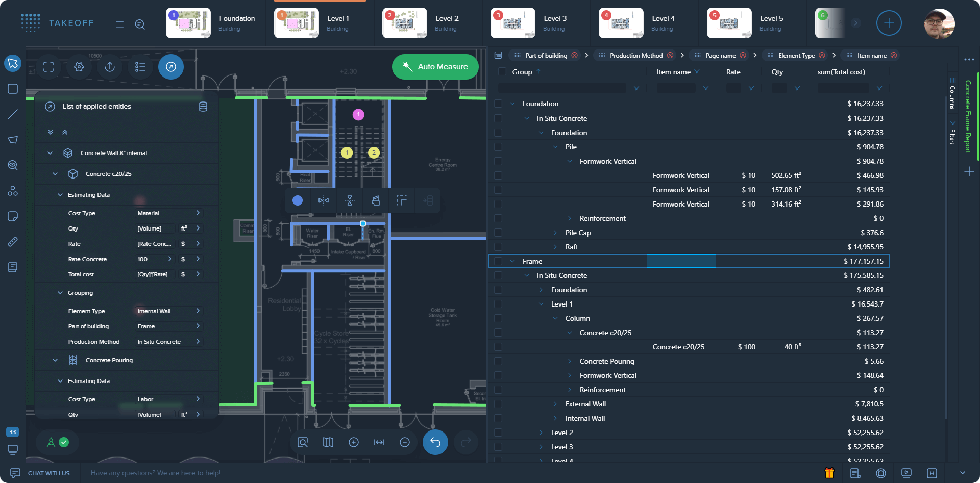Image resolution: width=980 pixels, height=483 pixels.
Task: Click the chat question input field
Action: (x=156, y=473)
